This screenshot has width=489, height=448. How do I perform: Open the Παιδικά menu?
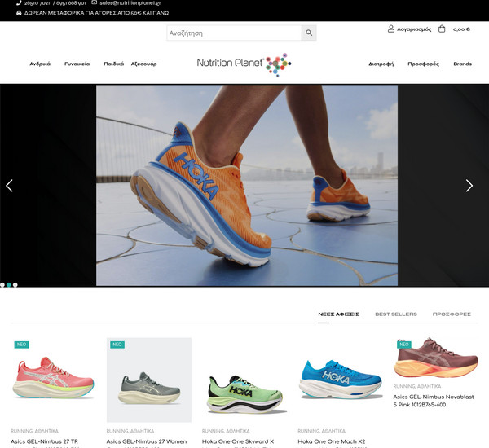point(113,64)
